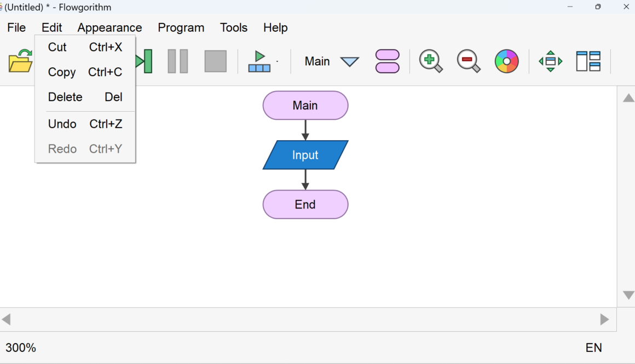Screen dimensions: 635x364
Task: Select the blue Input shape
Action: click(x=305, y=155)
